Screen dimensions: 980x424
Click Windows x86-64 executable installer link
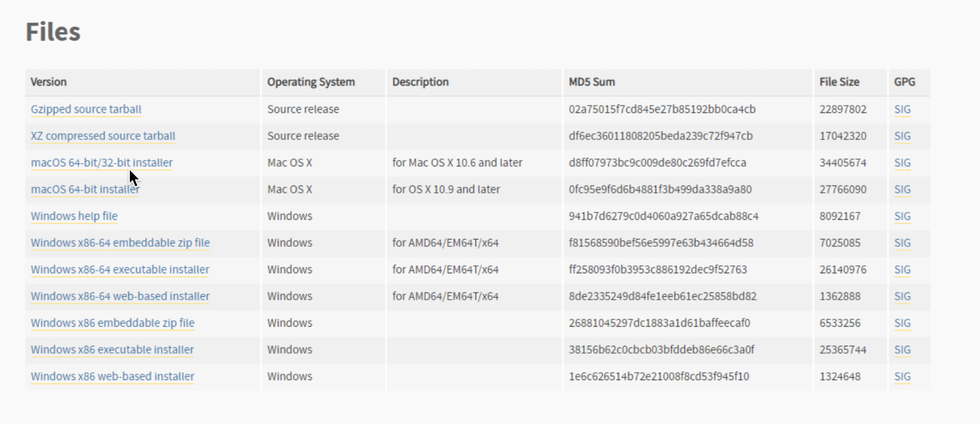(x=120, y=269)
